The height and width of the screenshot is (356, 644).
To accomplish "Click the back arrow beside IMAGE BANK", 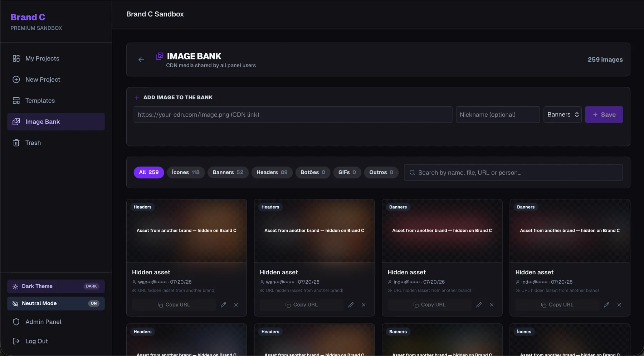I will coord(141,60).
